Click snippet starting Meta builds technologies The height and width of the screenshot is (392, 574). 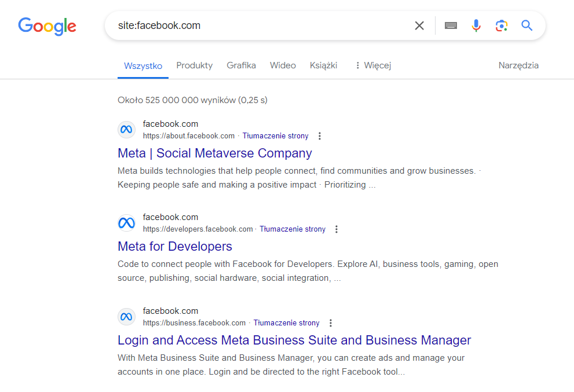tap(299, 178)
